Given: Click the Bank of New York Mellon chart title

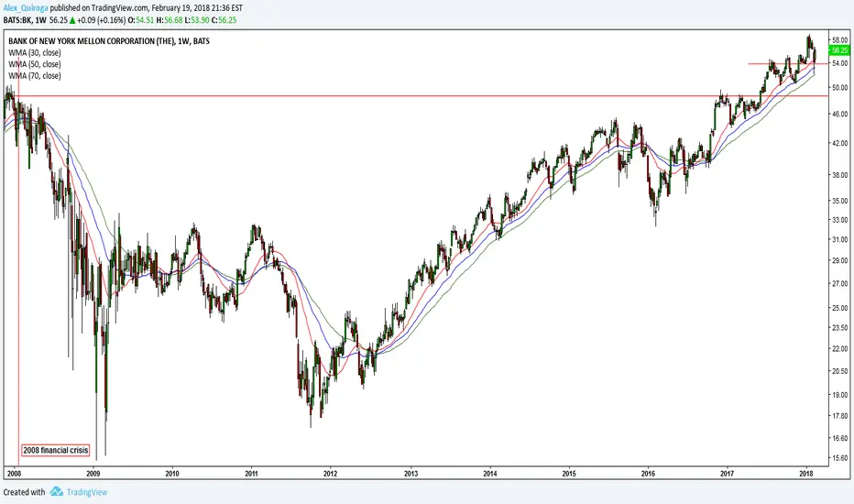Looking at the screenshot, I should point(109,41).
